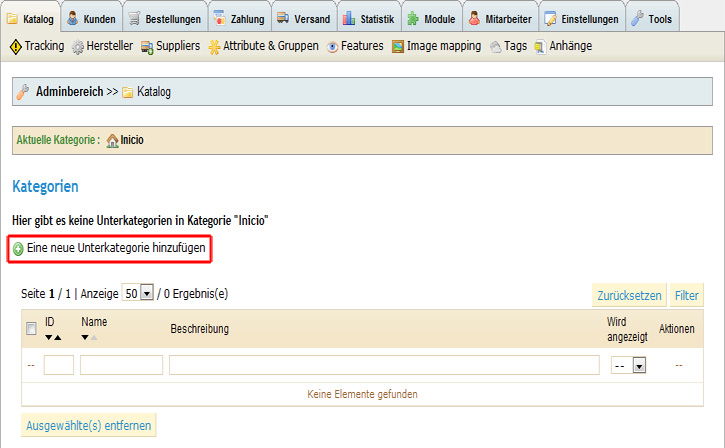Click the green plus add-subcategory icon

(18, 249)
